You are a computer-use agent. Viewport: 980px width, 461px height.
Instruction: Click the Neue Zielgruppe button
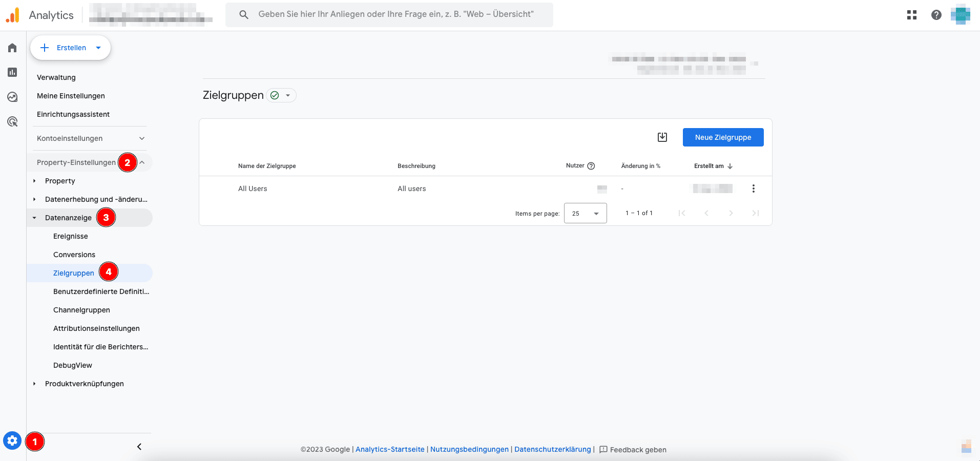(723, 137)
